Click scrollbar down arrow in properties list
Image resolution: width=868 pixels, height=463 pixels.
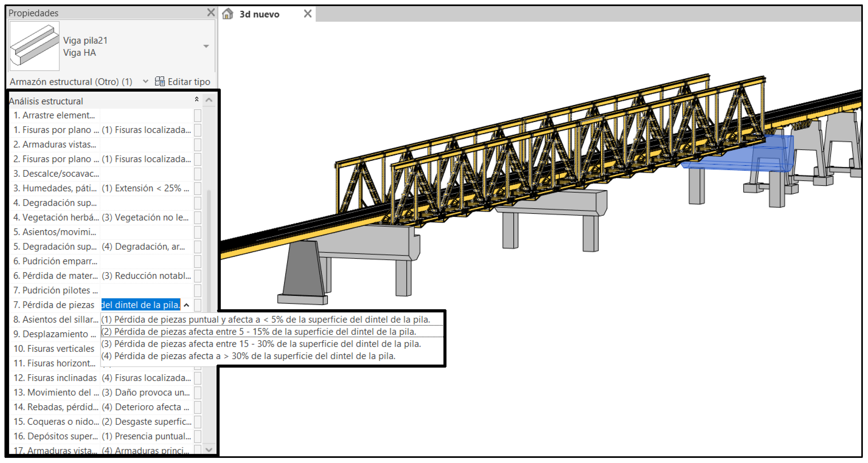pos(209,450)
